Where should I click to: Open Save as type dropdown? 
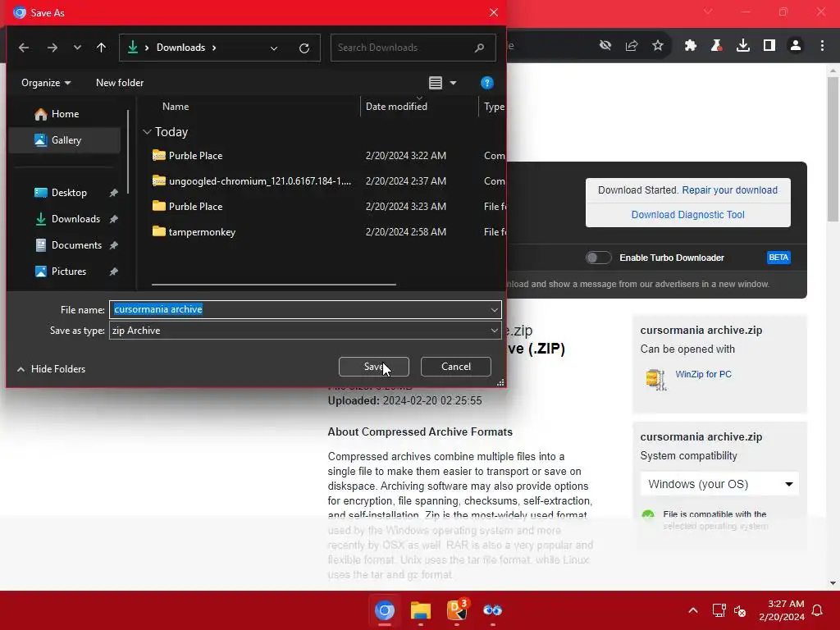tap(305, 331)
